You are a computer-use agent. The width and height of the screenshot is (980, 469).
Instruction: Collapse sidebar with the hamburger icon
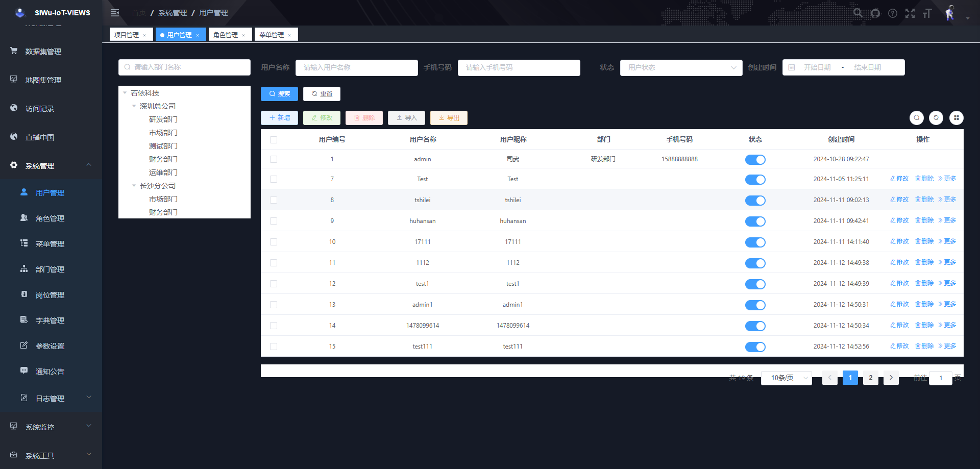115,13
